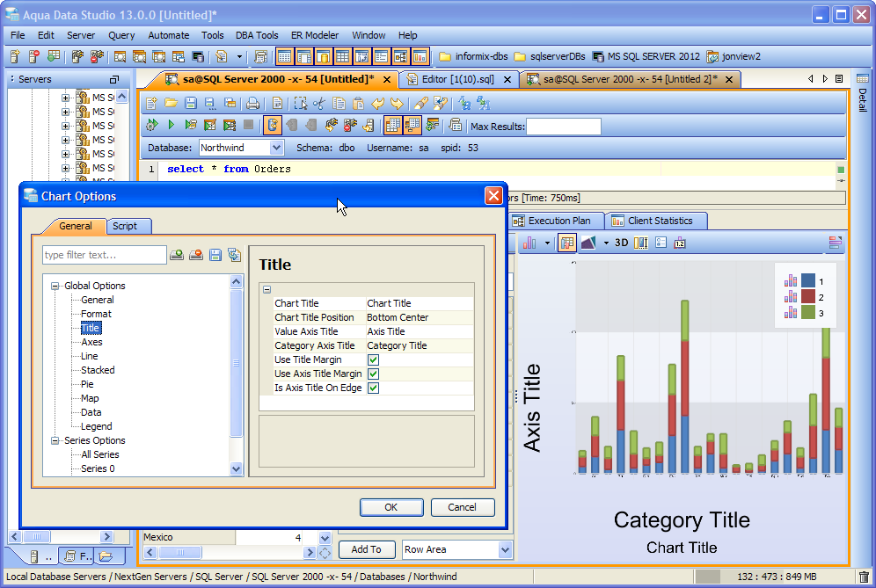Screen dimensions: 876x588
Task: Open the Row Area dropdown
Action: point(505,549)
